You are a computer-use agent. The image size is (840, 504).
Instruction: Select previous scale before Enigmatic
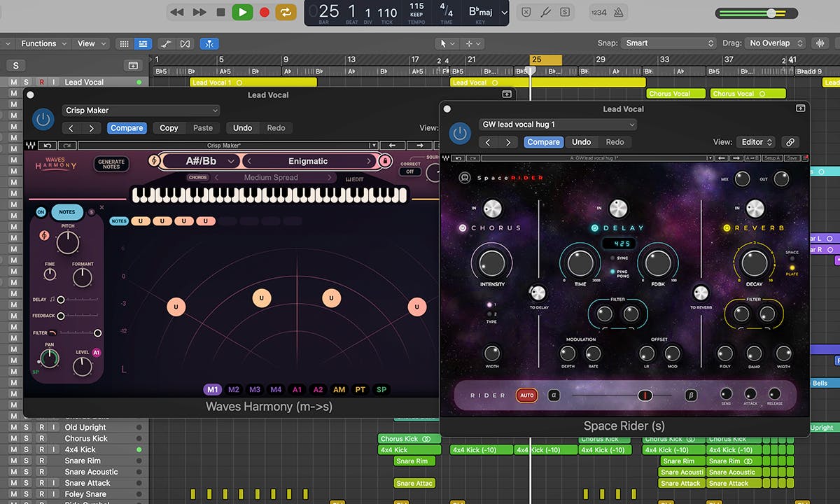pyautogui.click(x=248, y=161)
